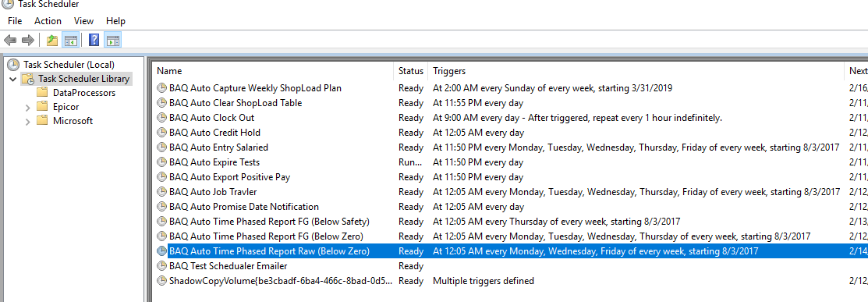Select the BAQ Auto Entry Salaried task
868x302 pixels.
coord(218,147)
